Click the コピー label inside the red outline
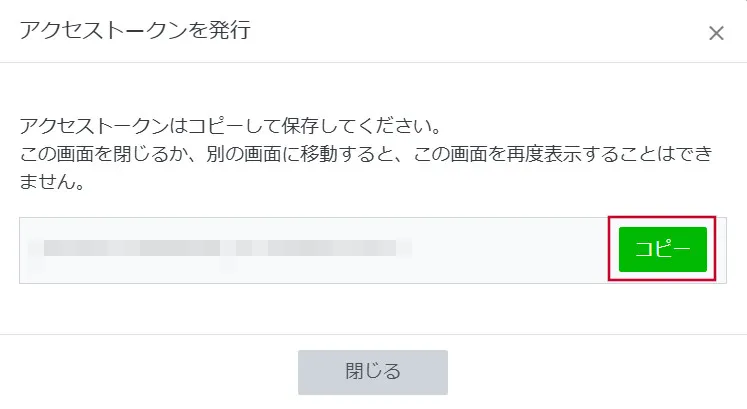The width and height of the screenshot is (747, 409). click(x=663, y=249)
